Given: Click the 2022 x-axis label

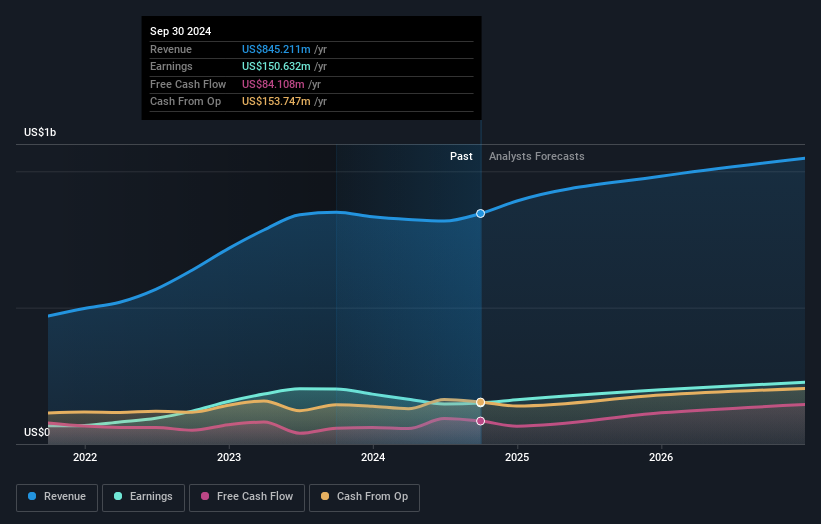Looking at the screenshot, I should (x=85, y=458).
